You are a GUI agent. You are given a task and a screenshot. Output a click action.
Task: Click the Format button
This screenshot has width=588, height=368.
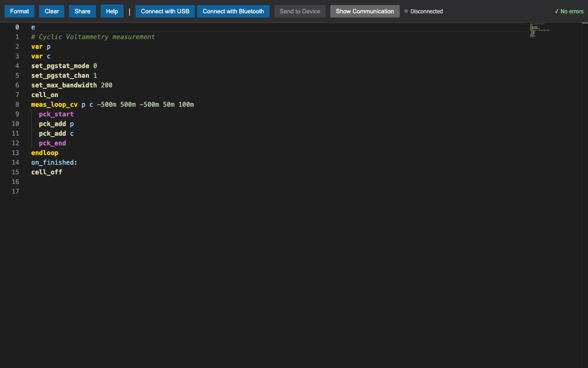[x=19, y=11]
